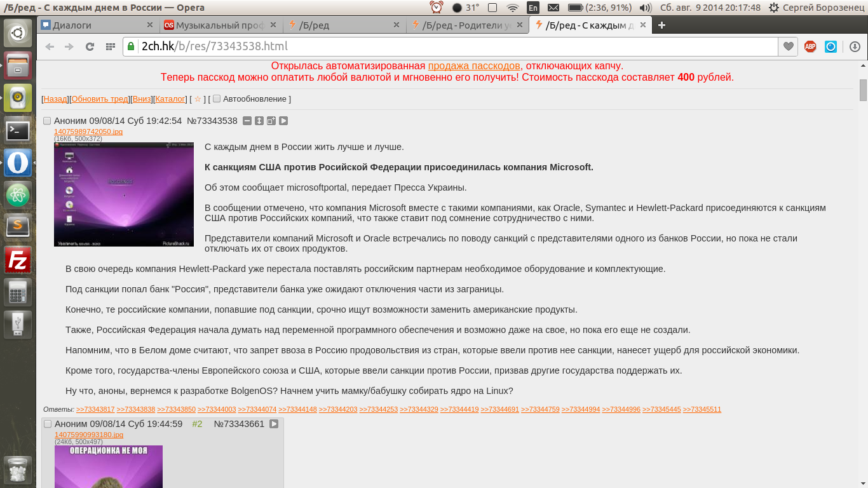This screenshot has width=868, height=488.
Task: Add page to bookmarks with heart icon
Action: coord(788,46)
